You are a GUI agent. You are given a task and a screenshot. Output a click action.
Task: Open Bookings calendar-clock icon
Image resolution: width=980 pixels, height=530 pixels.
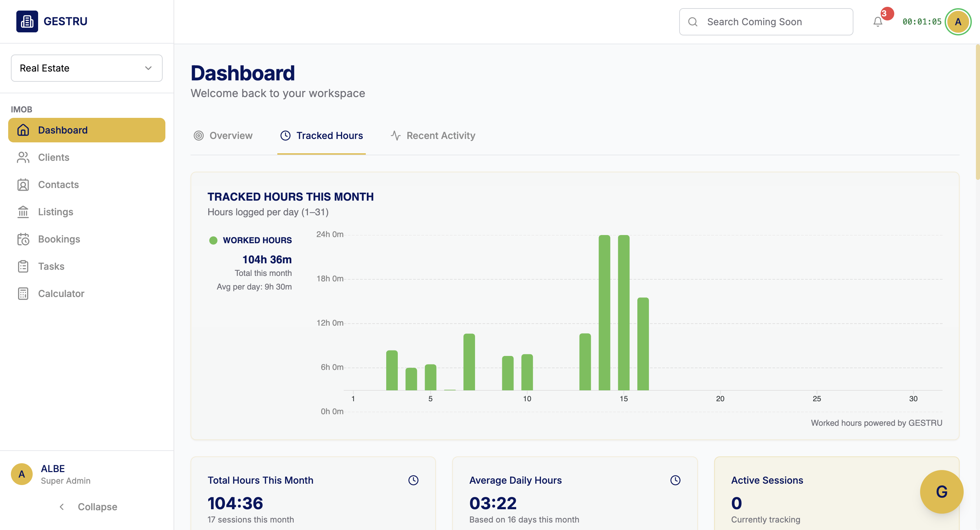23,239
